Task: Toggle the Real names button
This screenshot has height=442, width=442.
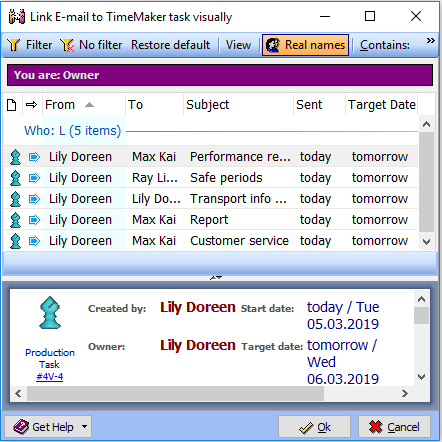Action: [305, 45]
